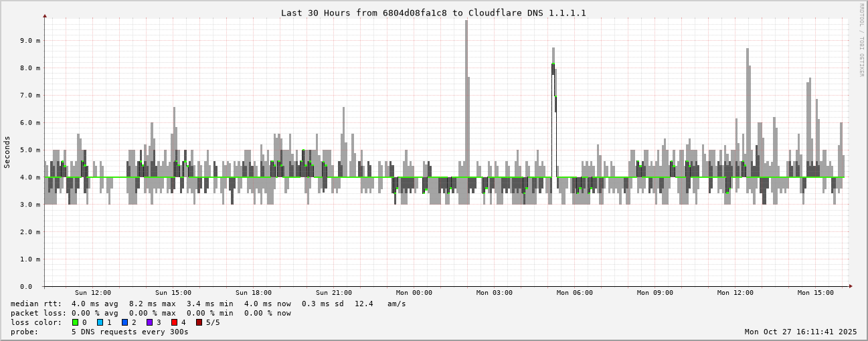
Task: Click the packet loss statistics line
Action: [151, 313]
